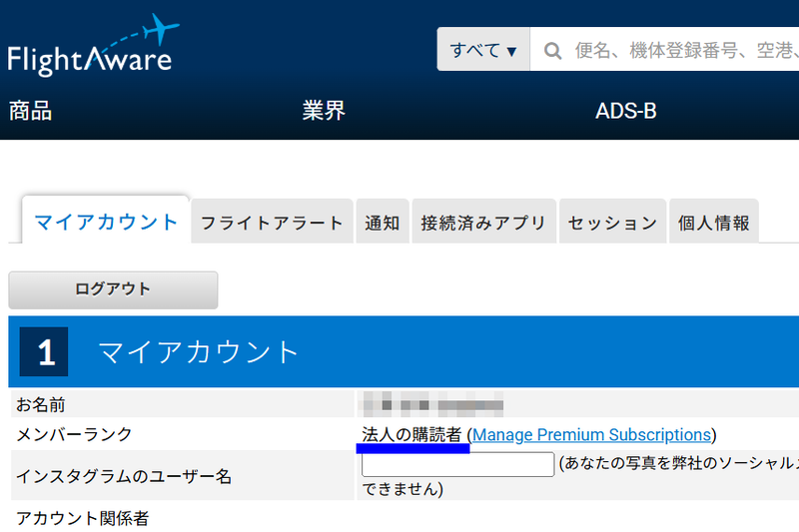Open the すべて search filter dropdown

click(483, 50)
